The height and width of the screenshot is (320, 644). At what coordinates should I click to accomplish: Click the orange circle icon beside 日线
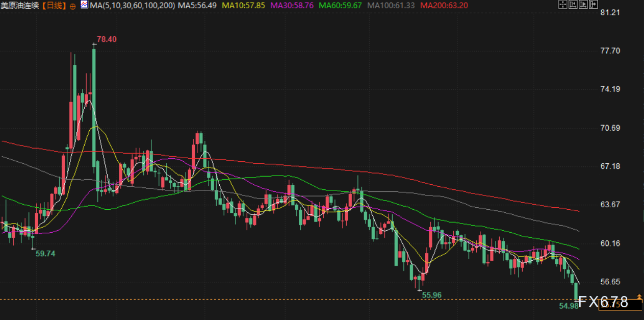coord(72,6)
